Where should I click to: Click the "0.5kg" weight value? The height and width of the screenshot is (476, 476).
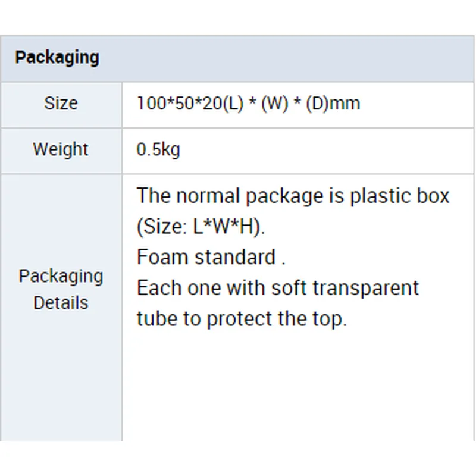coord(158,149)
